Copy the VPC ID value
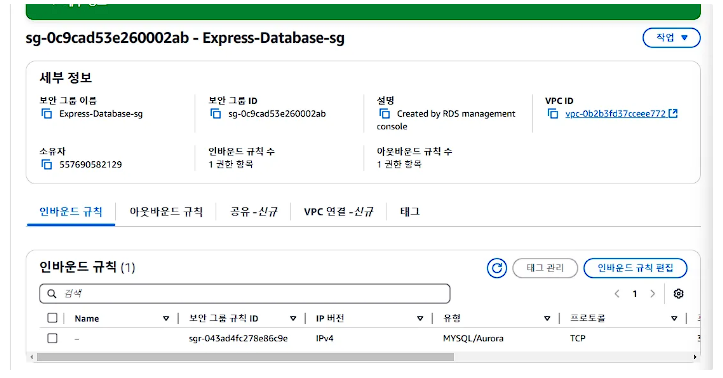The width and height of the screenshot is (723, 378). coord(552,113)
